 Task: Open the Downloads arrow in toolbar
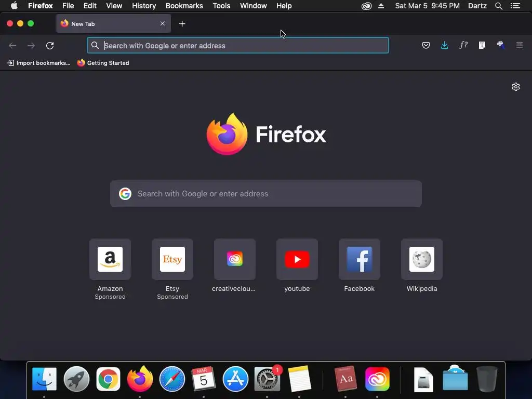[445, 45]
